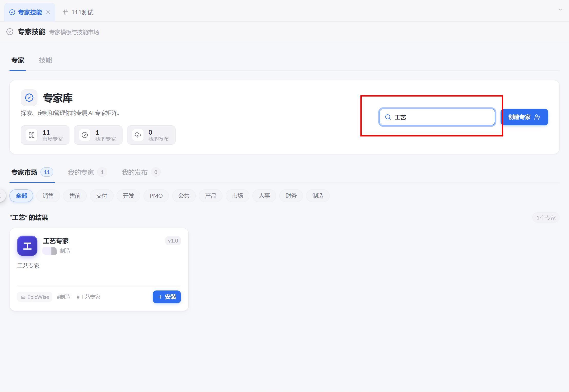The height and width of the screenshot is (392, 569).
Task: Expand the collapsed side panel arrow
Action: point(2,196)
